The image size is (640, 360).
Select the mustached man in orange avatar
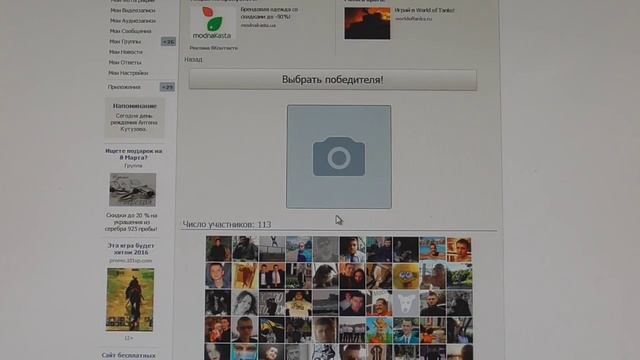379,303
